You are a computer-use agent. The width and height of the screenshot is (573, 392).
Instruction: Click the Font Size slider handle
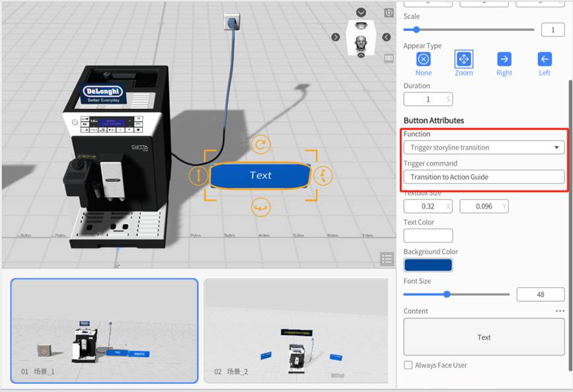(447, 294)
